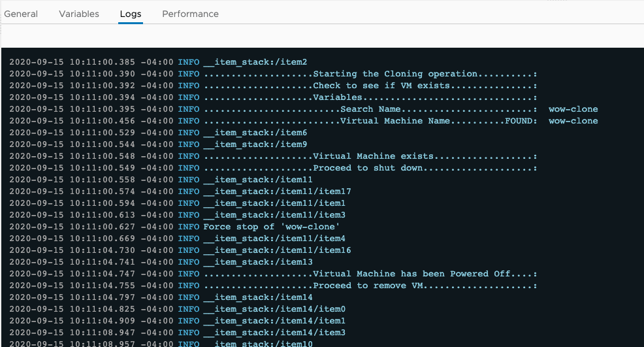
Task: Select the '__item_stack:/item13' log line
Action: [x=258, y=262]
